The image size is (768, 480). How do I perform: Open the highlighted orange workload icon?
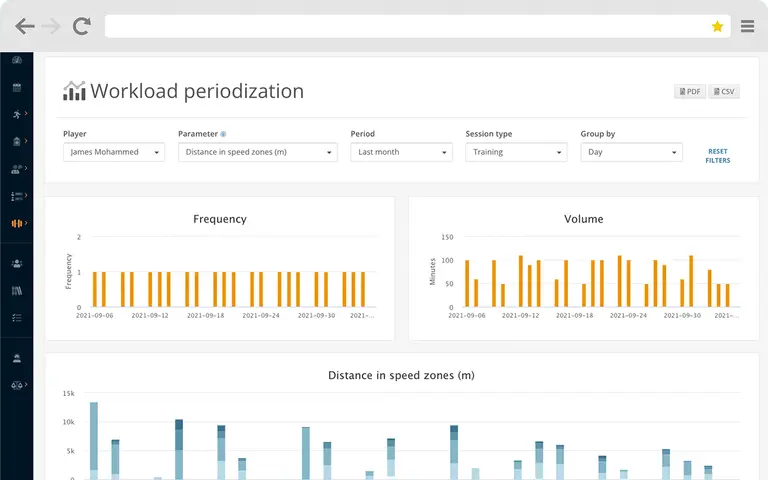pos(17,223)
